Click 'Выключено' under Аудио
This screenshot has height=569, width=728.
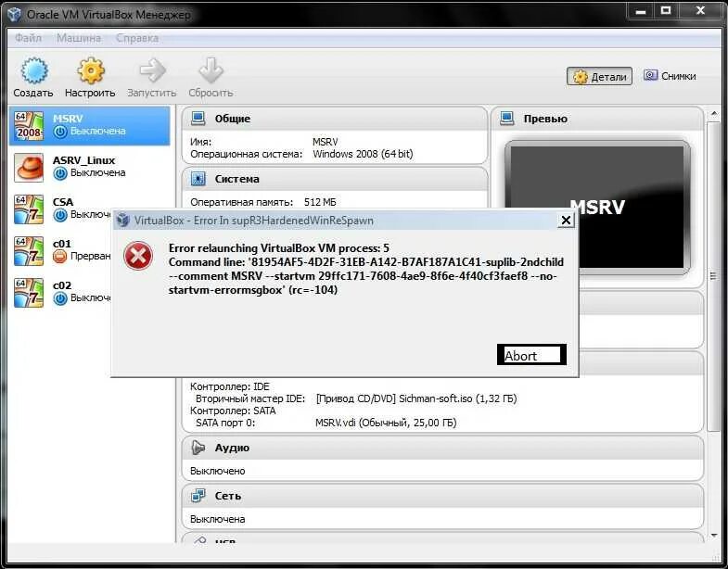(x=218, y=471)
